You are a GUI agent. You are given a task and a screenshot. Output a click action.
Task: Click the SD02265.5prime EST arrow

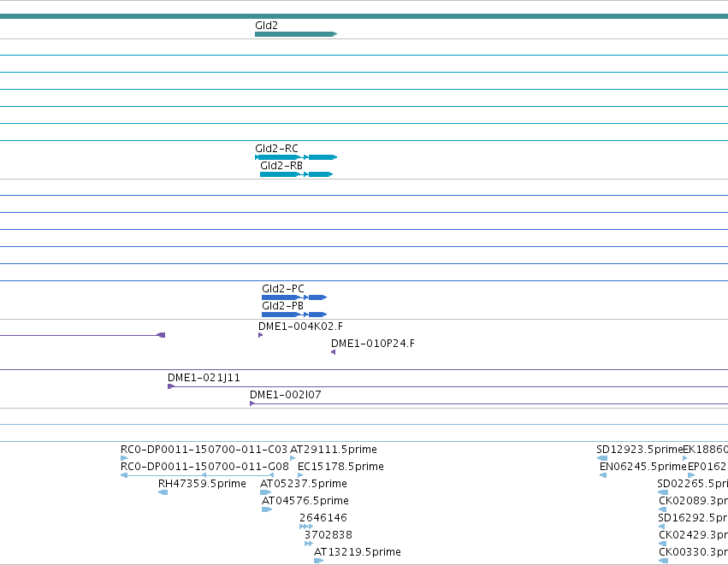663,492
